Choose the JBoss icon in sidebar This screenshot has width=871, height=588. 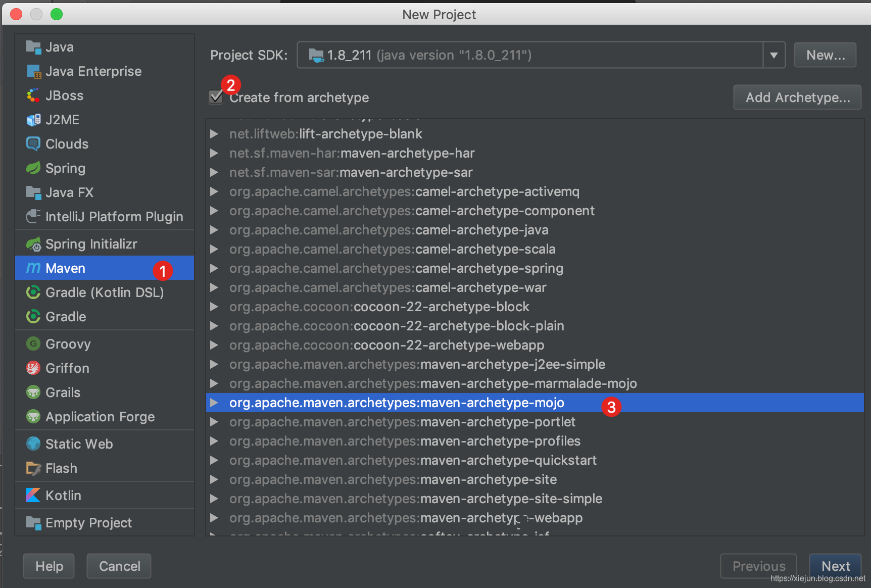[33, 95]
